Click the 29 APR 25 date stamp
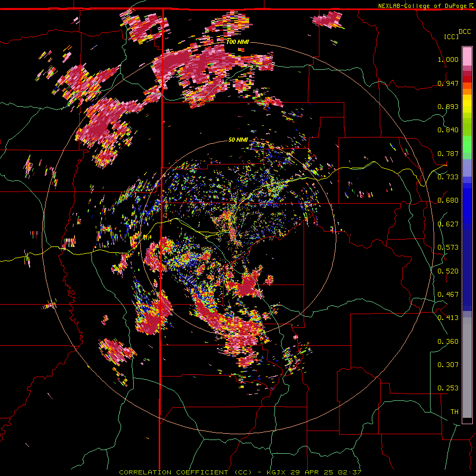Image resolution: width=476 pixels, height=476 pixels. click(312, 472)
